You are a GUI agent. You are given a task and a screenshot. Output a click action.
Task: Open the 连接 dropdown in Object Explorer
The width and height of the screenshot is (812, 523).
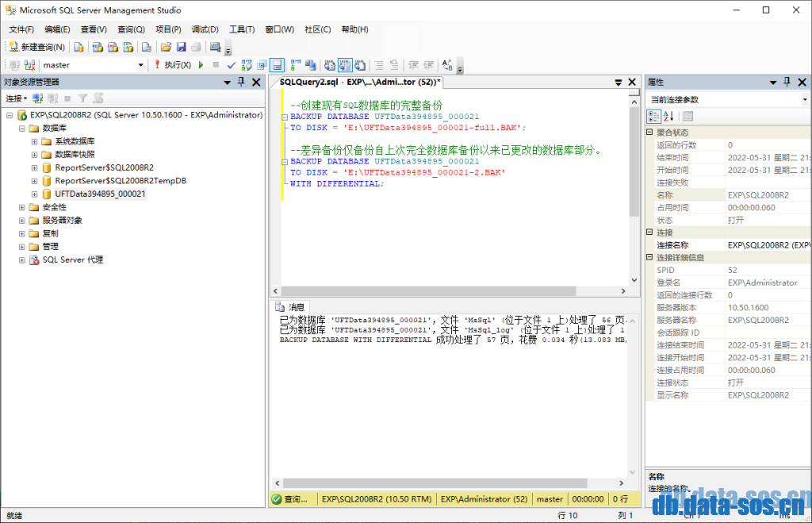point(16,98)
